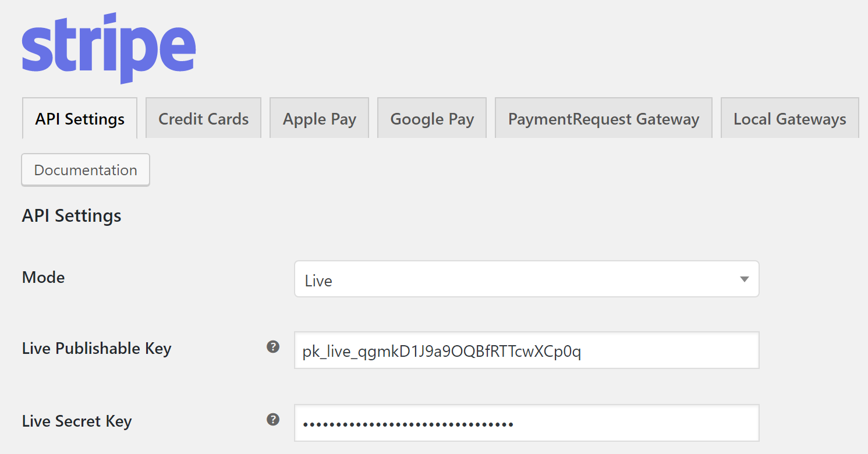This screenshot has width=868, height=454.
Task: Click the Documentation button
Action: (x=86, y=170)
